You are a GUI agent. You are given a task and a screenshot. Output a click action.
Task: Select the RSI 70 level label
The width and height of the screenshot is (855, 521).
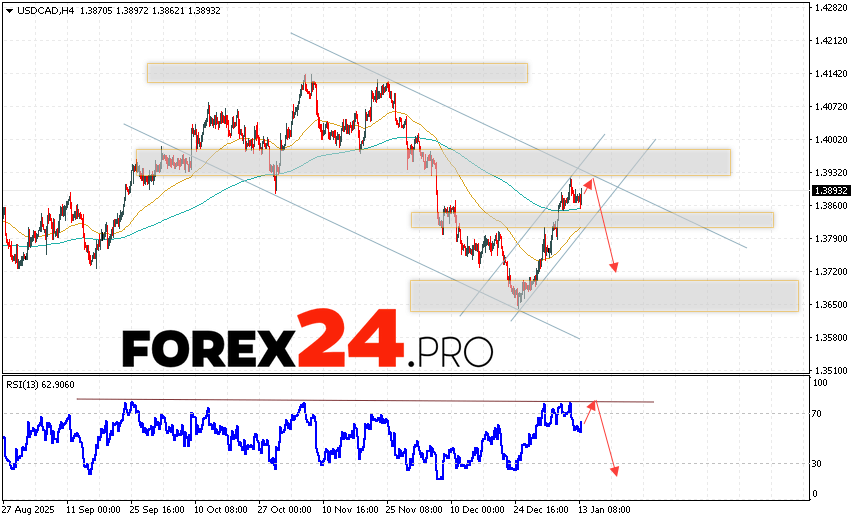[x=818, y=413]
